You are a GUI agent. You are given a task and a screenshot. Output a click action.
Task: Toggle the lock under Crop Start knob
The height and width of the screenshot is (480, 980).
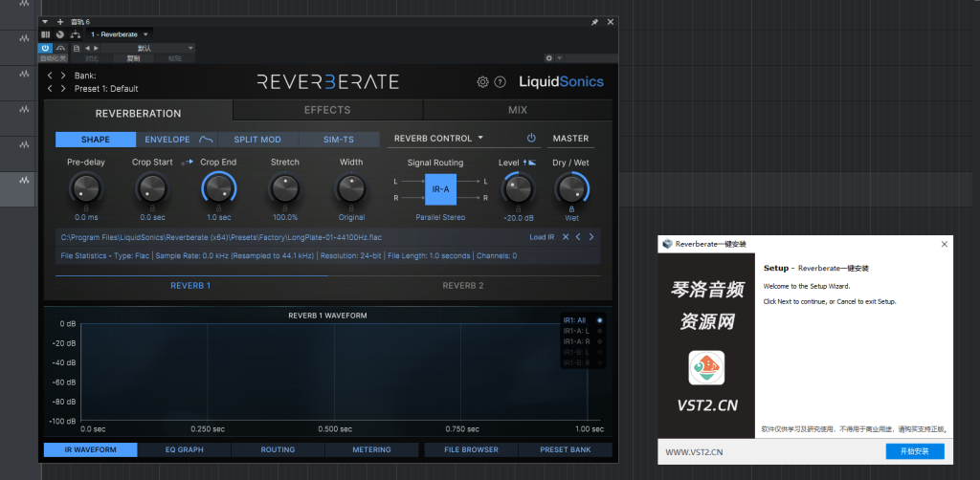coord(152,207)
